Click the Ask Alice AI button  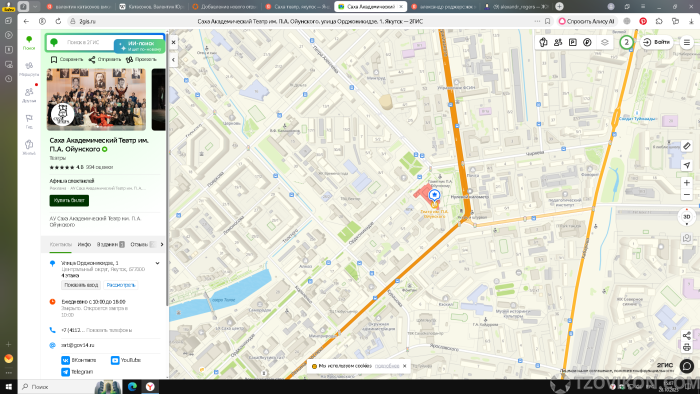587,21
